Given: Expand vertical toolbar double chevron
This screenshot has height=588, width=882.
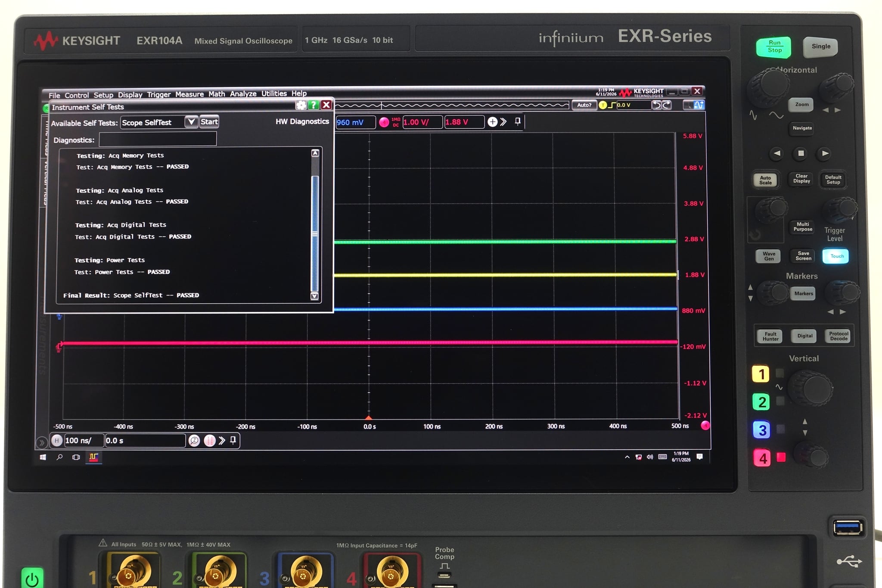Looking at the screenshot, I should click(x=503, y=122).
